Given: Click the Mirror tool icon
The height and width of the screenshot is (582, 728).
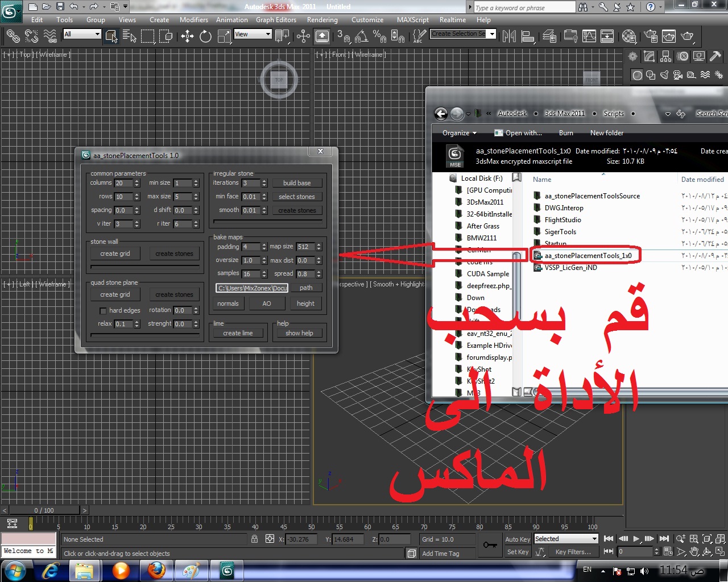Looking at the screenshot, I should 510,36.
